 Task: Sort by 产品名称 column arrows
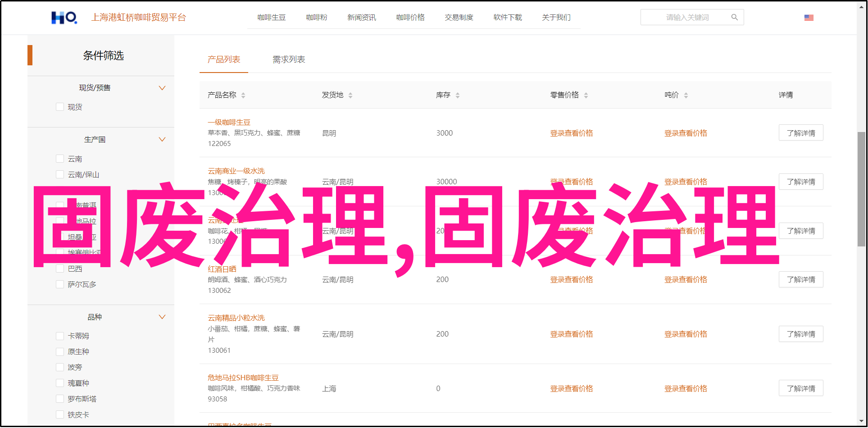pyautogui.click(x=243, y=95)
